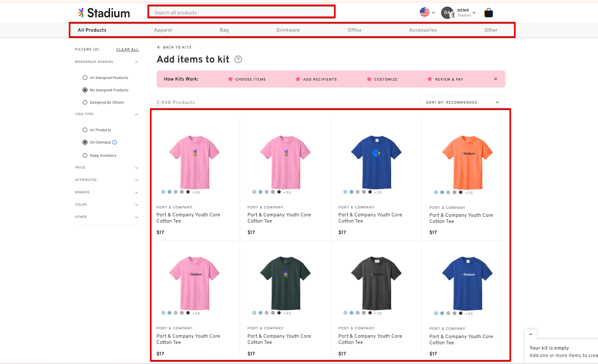Screen dimensions: 598x364
Task: Open the Sort By: Recommended dropdown
Action: (463, 102)
